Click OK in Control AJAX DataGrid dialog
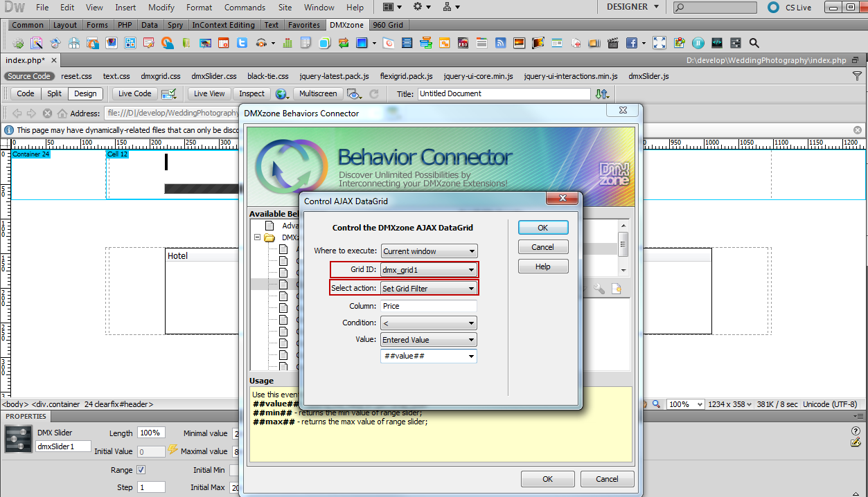This screenshot has width=868, height=497. (x=543, y=228)
